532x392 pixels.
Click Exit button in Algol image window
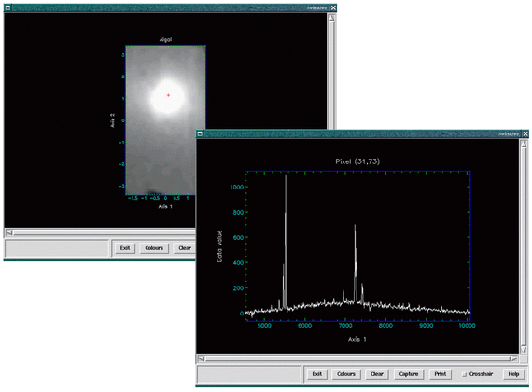pos(125,248)
